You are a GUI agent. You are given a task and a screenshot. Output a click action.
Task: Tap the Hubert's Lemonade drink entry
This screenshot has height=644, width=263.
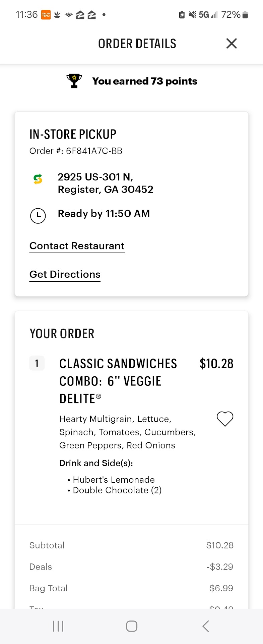point(114,480)
